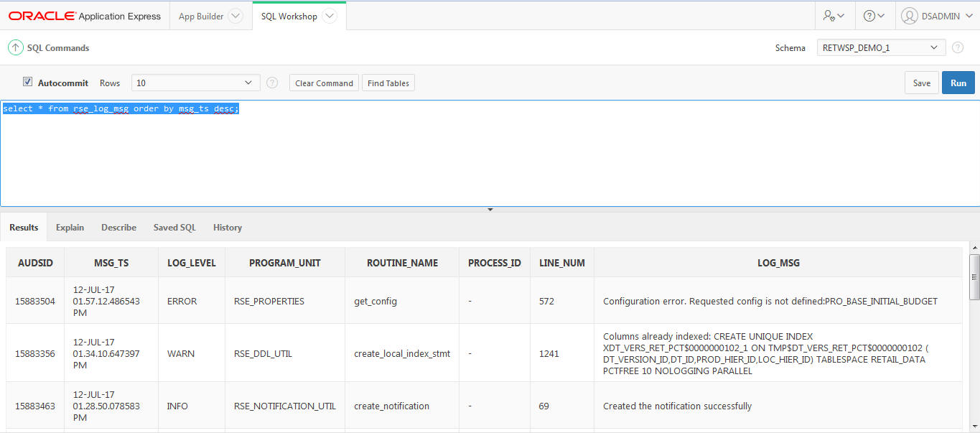Open the SQL Workshop dropdown arrow
This screenshot has width=980, height=433.
click(x=329, y=17)
